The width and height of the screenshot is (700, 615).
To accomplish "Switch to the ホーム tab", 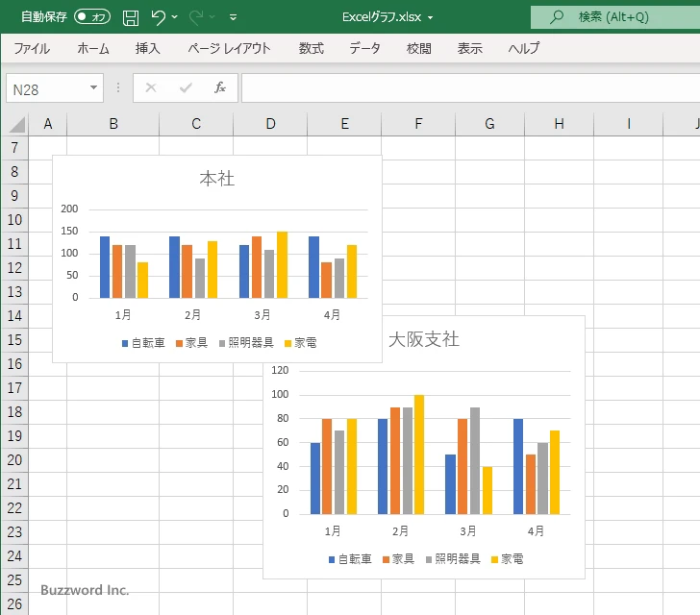I will click(x=93, y=48).
